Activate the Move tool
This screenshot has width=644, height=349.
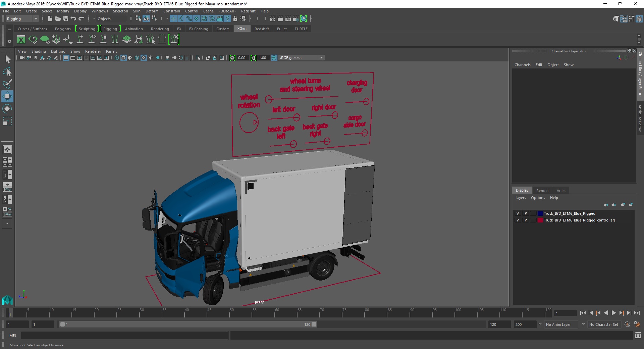(x=7, y=96)
